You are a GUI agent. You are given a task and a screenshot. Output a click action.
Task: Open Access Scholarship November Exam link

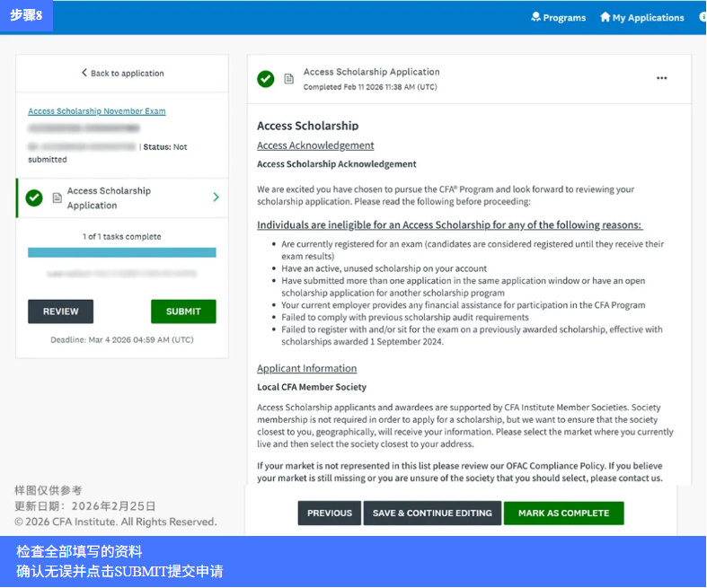[x=97, y=111]
